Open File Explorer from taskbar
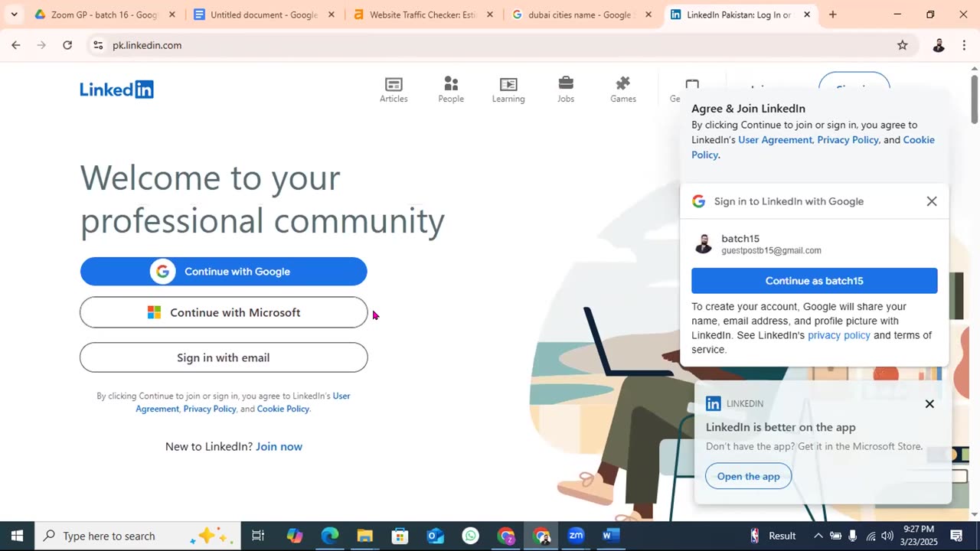 pyautogui.click(x=364, y=536)
